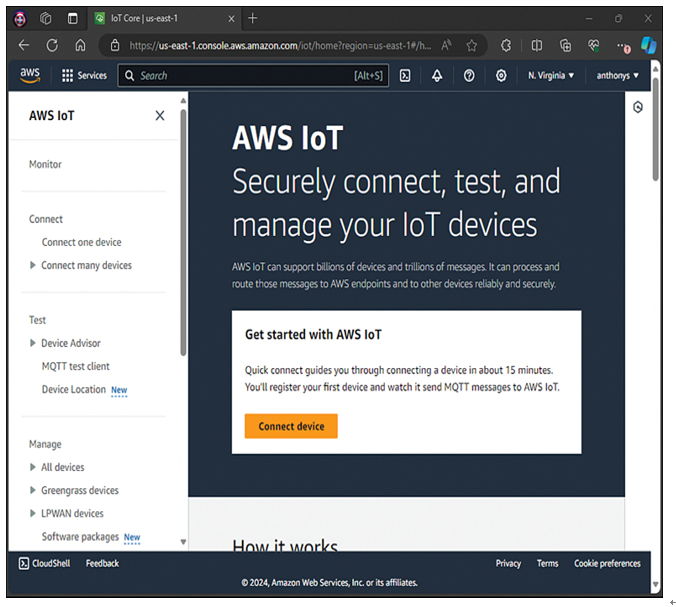Open the browser essentials heart icon
The height and width of the screenshot is (607, 676).
594,45
